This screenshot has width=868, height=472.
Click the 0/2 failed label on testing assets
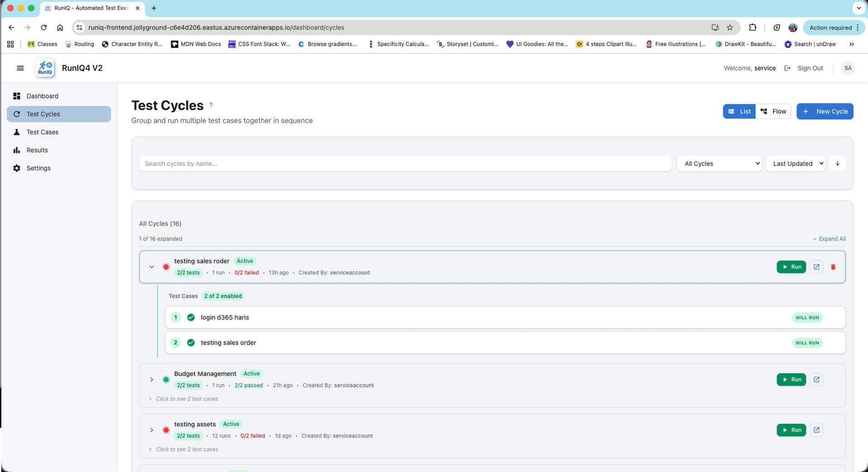[x=252, y=436]
